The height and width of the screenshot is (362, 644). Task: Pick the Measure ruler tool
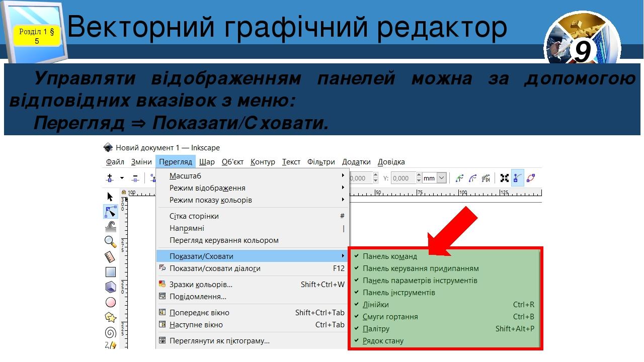tap(111, 257)
